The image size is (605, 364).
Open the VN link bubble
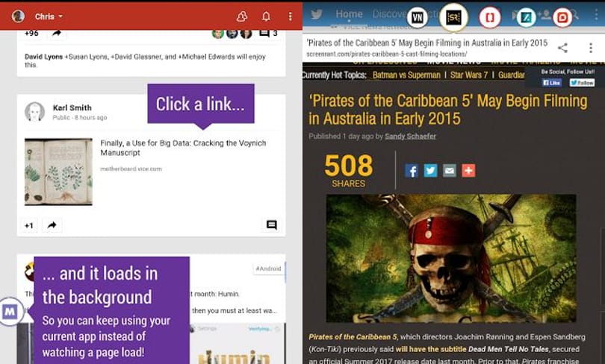(x=417, y=17)
